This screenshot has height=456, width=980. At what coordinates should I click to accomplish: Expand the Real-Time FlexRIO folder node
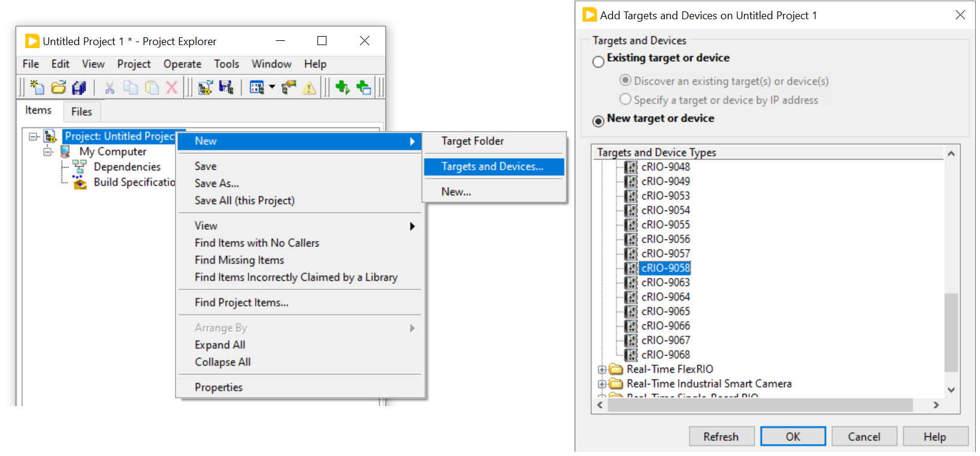[602, 369]
